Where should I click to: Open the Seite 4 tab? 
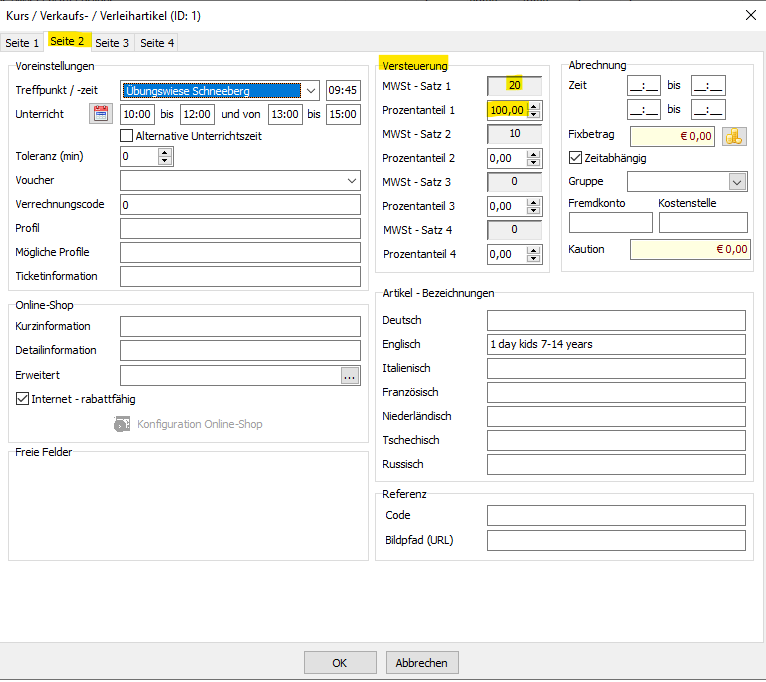click(157, 43)
